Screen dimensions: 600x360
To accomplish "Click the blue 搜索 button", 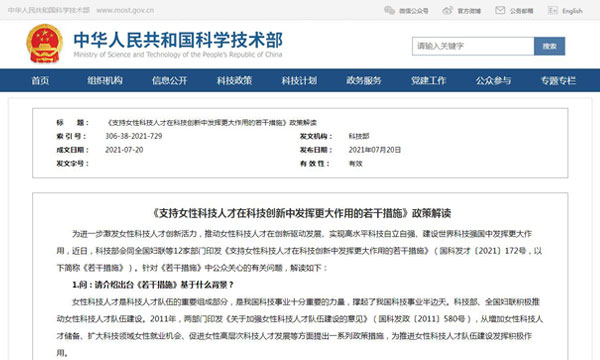I will (549, 46).
